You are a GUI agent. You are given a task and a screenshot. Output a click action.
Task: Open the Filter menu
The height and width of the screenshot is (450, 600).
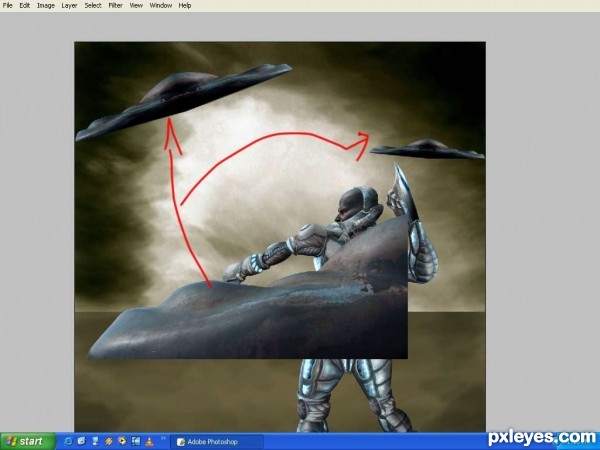pyautogui.click(x=115, y=5)
